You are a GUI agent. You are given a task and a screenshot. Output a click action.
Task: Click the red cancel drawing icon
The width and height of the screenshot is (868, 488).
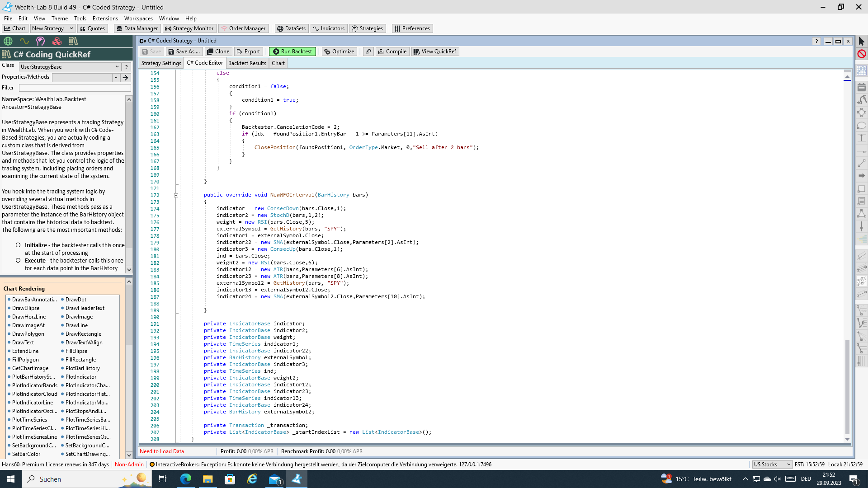coord(861,54)
